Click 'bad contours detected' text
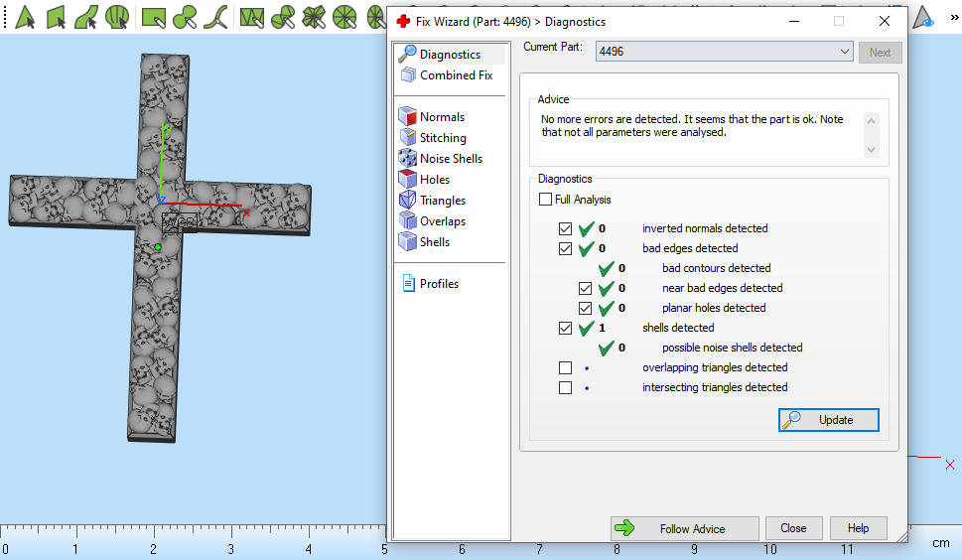 coord(716,268)
